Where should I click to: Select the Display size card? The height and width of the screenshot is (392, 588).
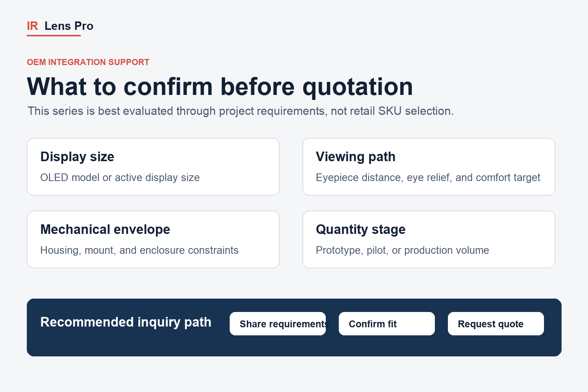(x=153, y=167)
